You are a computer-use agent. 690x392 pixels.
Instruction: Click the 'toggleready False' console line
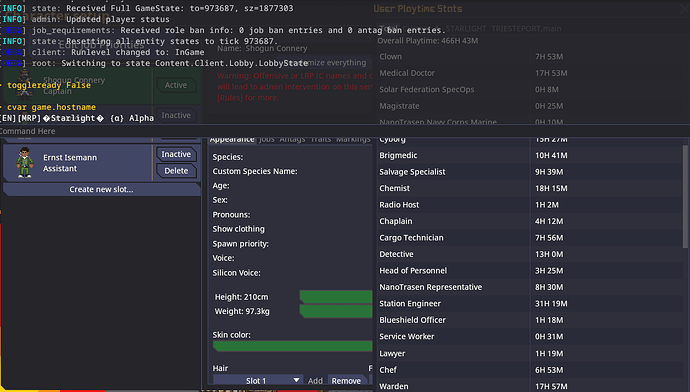49,85
